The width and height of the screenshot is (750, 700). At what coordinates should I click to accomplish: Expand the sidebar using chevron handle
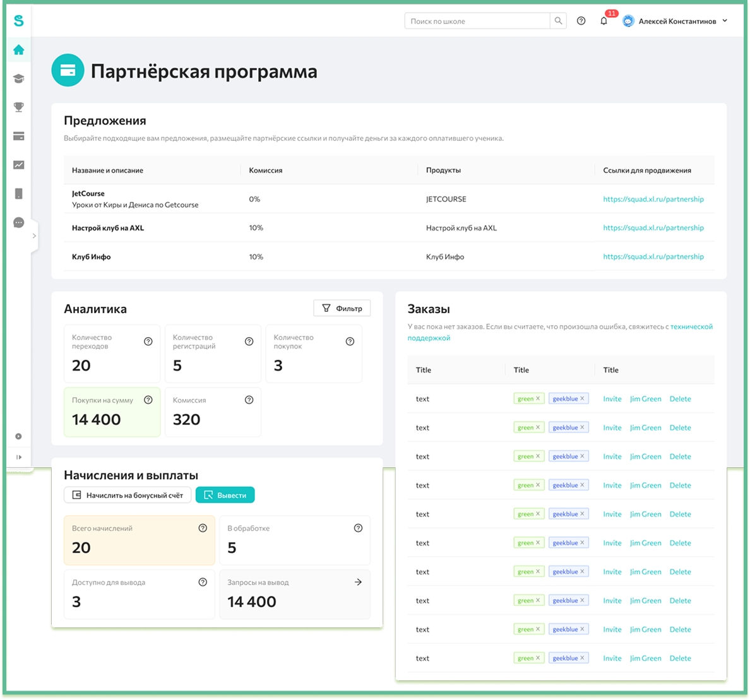click(x=34, y=236)
